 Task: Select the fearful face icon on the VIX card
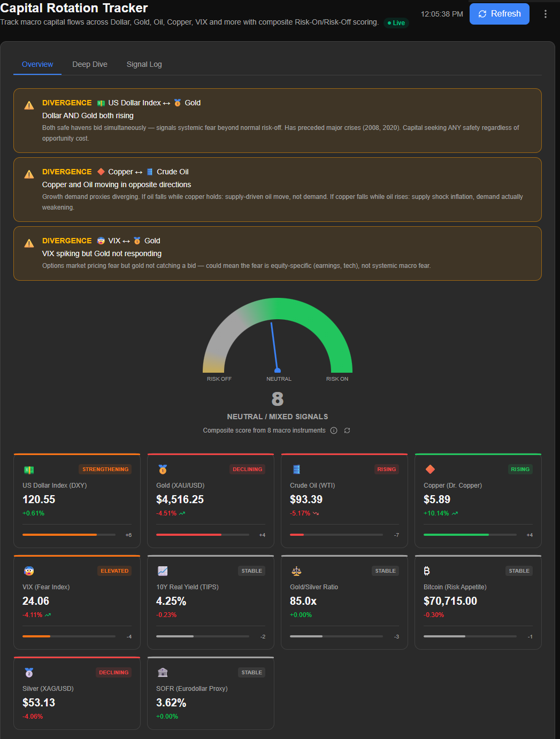(x=28, y=571)
